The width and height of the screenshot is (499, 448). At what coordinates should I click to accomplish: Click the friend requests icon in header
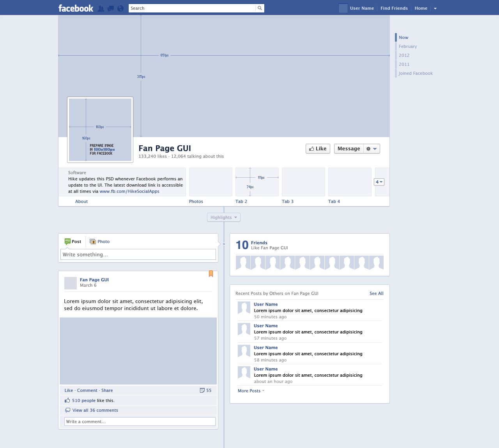click(x=101, y=8)
